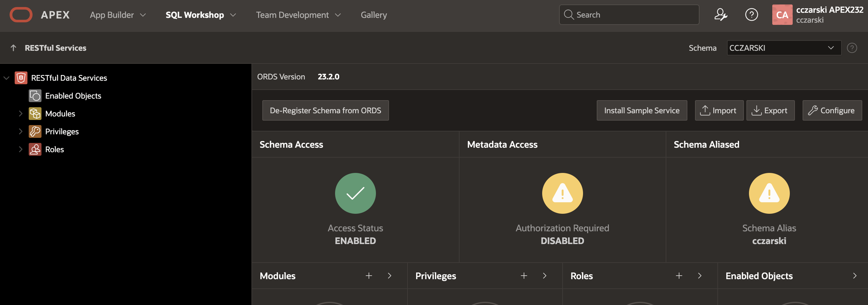868x305 pixels.
Task: Click the up arrow beside RESTful Services
Action: tap(13, 48)
